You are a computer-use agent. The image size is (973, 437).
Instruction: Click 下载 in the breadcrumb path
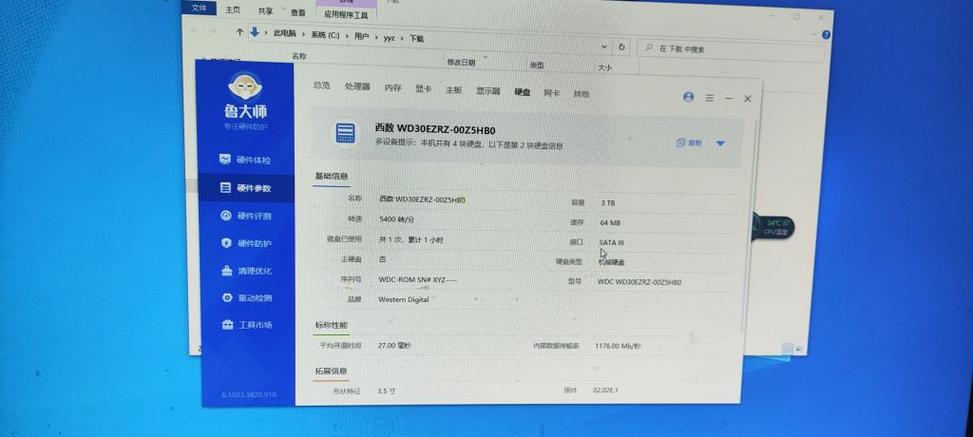(x=416, y=38)
